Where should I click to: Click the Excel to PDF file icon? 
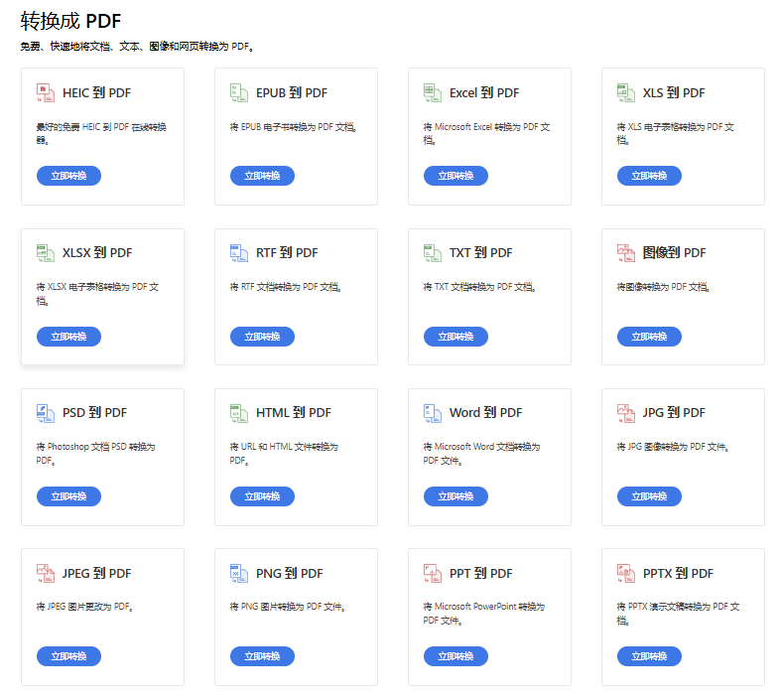coord(432,93)
